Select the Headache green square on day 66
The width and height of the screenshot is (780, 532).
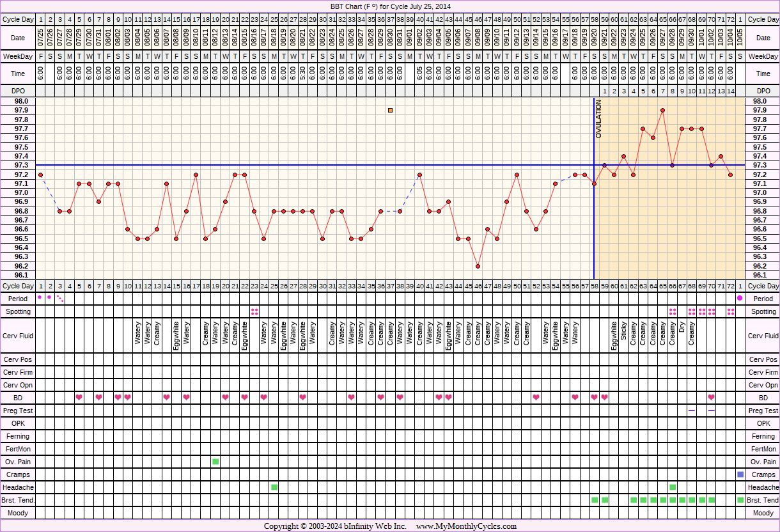(672, 487)
